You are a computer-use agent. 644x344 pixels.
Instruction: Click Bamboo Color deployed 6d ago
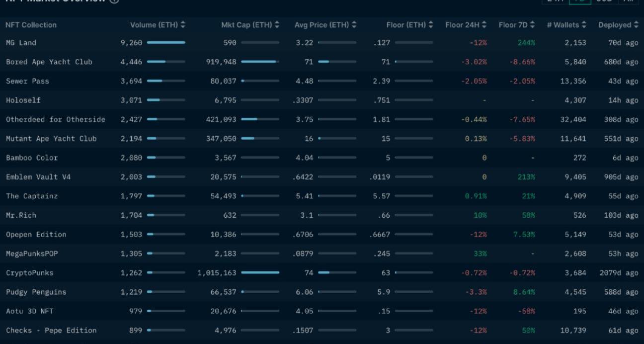click(x=626, y=158)
